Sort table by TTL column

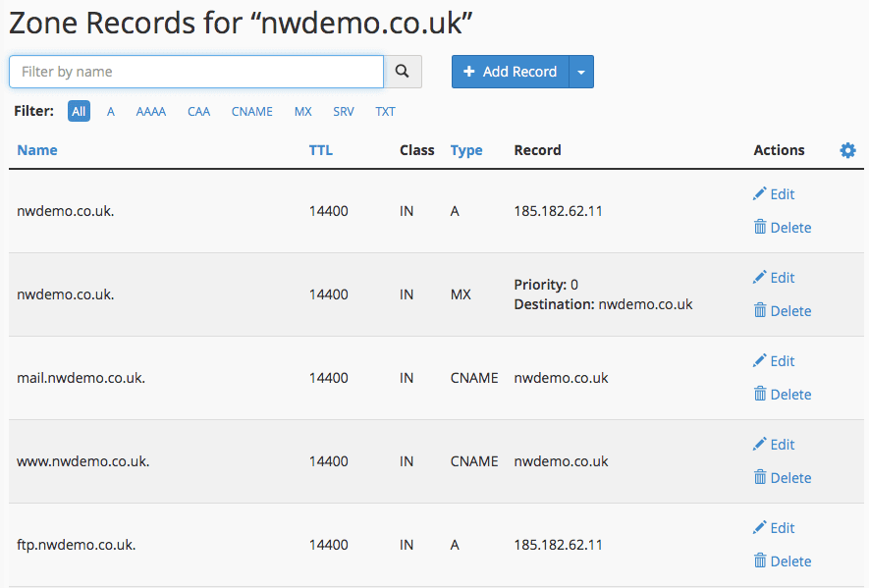[321, 150]
